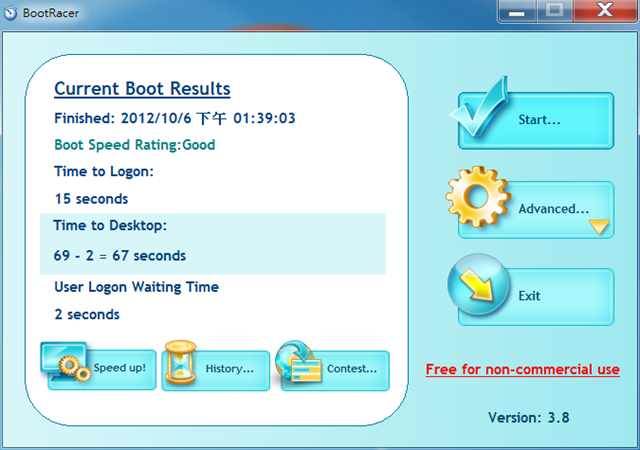Click the BootRacer window title text
640x450 pixels.
point(51,13)
